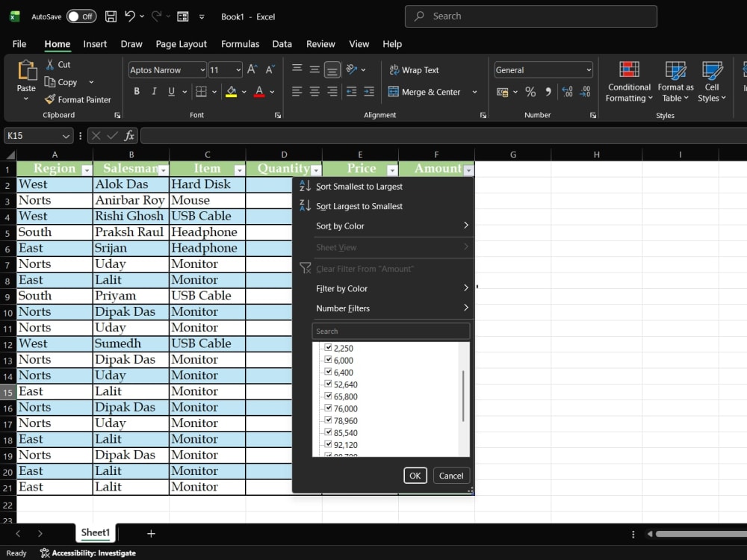This screenshot has height=560, width=747.
Task: Open the Insert ribbon tab
Action: 95,44
